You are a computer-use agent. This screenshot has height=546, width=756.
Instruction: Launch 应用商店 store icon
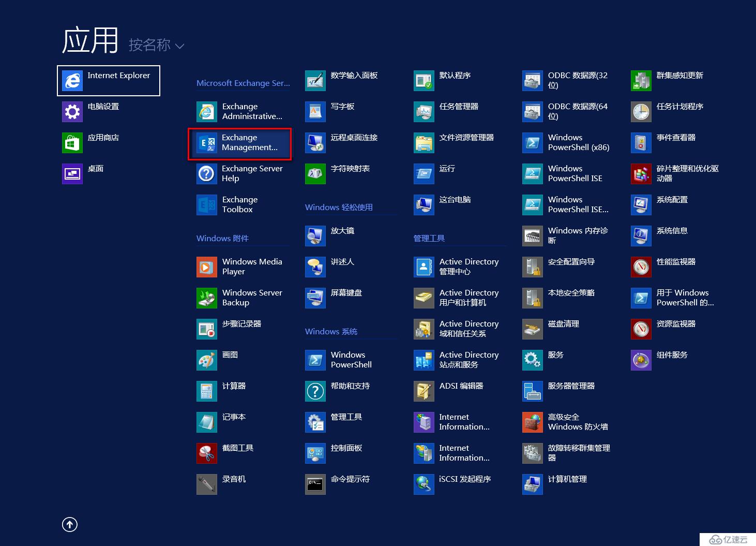click(72, 143)
